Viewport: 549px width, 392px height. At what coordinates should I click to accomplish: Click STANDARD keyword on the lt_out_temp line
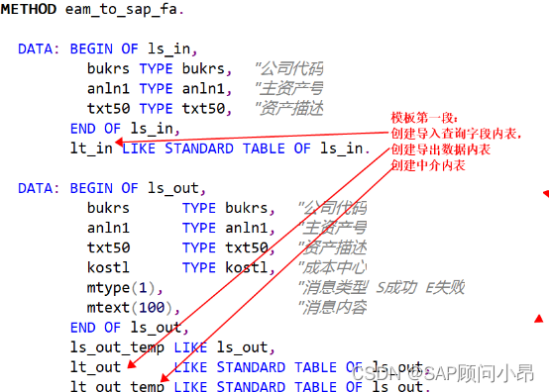point(251,386)
